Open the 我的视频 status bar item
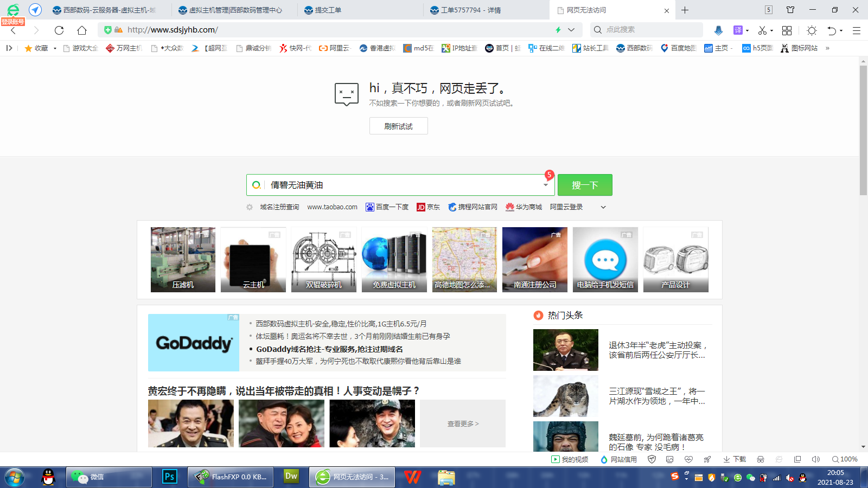This screenshot has width=868, height=488. pyautogui.click(x=570, y=459)
